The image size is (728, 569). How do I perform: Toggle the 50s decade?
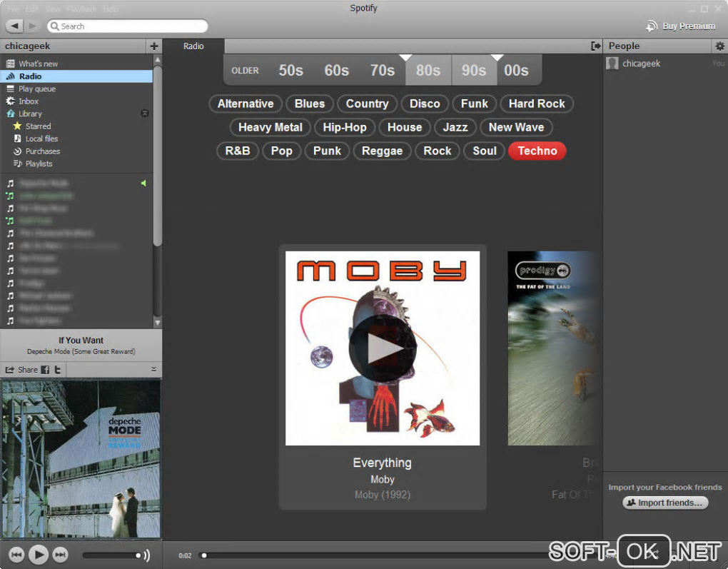coord(290,71)
